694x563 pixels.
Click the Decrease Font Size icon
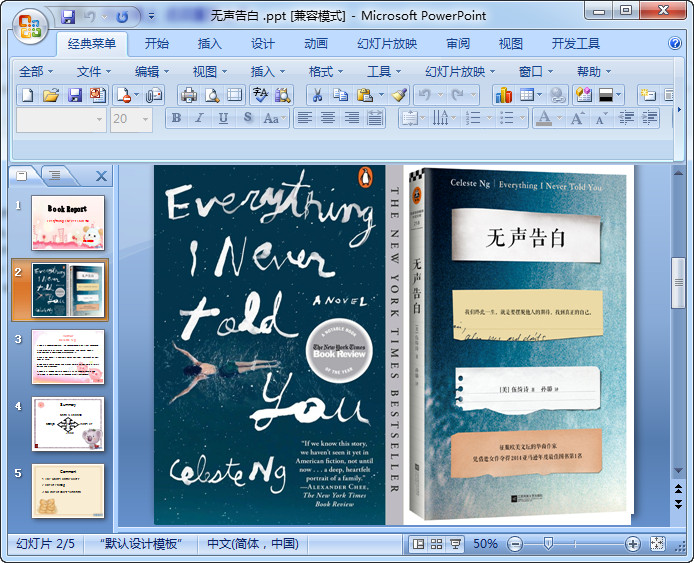coord(601,118)
